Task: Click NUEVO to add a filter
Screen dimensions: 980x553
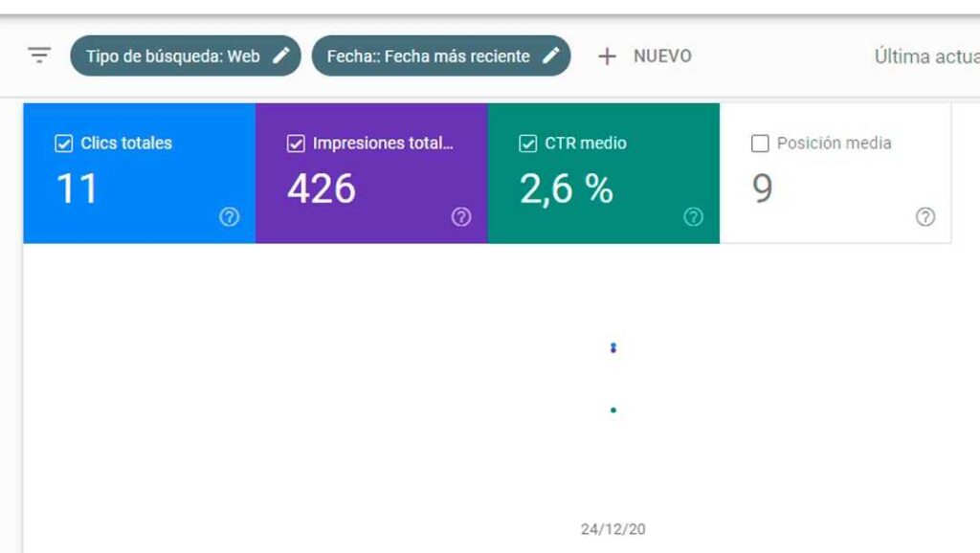Action: [x=644, y=55]
